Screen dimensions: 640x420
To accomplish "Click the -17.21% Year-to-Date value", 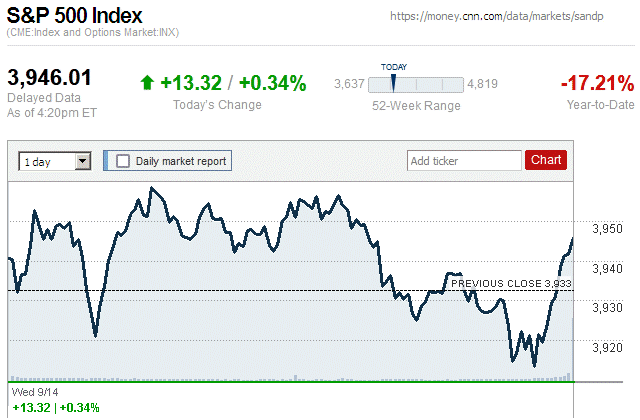I will point(597,82).
